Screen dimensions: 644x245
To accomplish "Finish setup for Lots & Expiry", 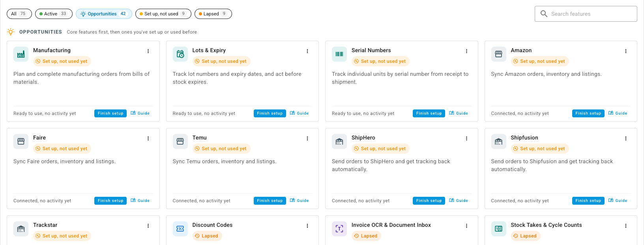I will tap(270, 113).
